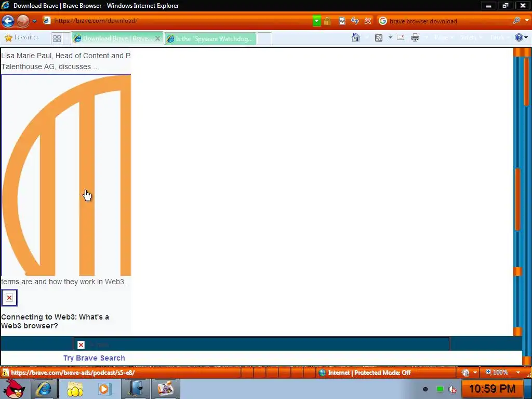Click broken image icon in dark blue bar
532x399 pixels.
(81, 345)
